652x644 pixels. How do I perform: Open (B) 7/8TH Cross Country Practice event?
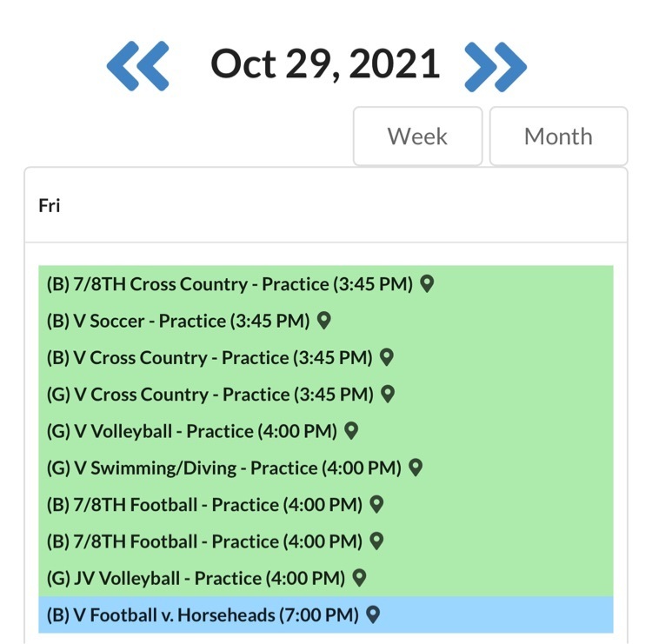coord(230,284)
